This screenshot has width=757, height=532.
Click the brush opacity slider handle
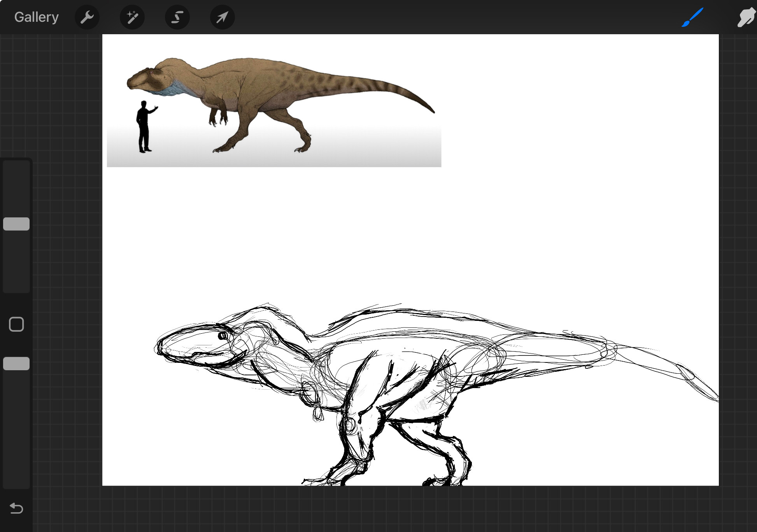[16, 364]
